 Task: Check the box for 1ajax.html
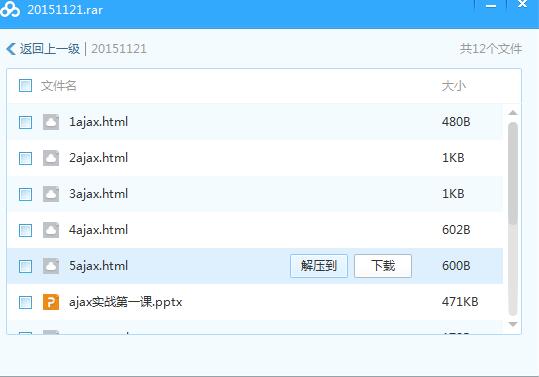[25, 122]
